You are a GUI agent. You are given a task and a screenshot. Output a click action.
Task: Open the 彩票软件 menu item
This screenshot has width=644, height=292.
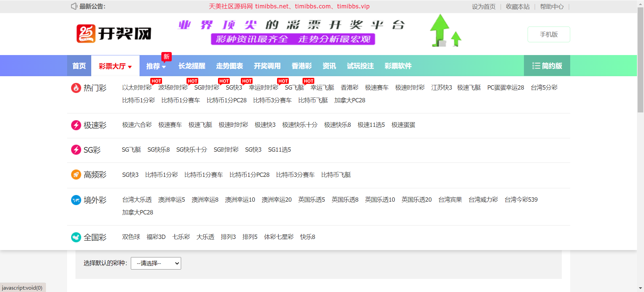point(398,66)
